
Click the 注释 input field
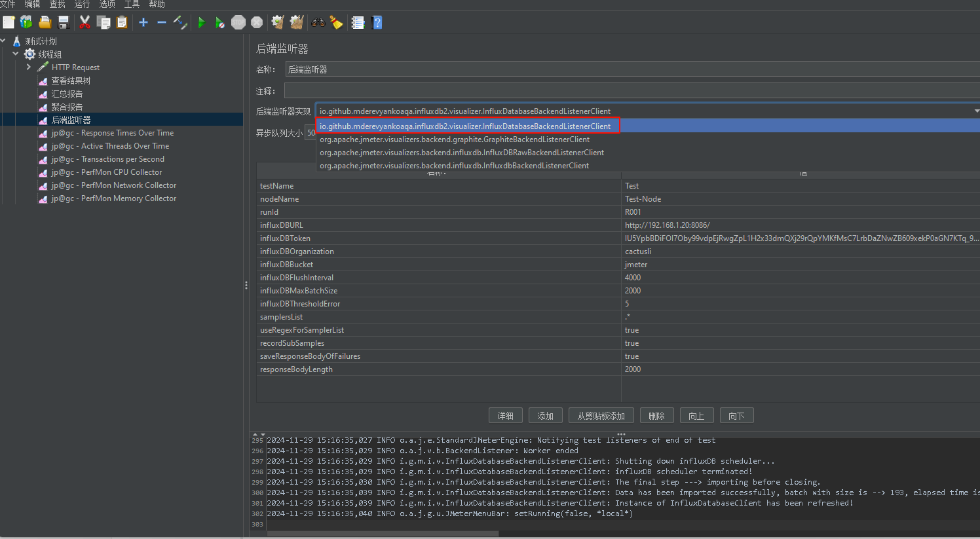(x=632, y=91)
